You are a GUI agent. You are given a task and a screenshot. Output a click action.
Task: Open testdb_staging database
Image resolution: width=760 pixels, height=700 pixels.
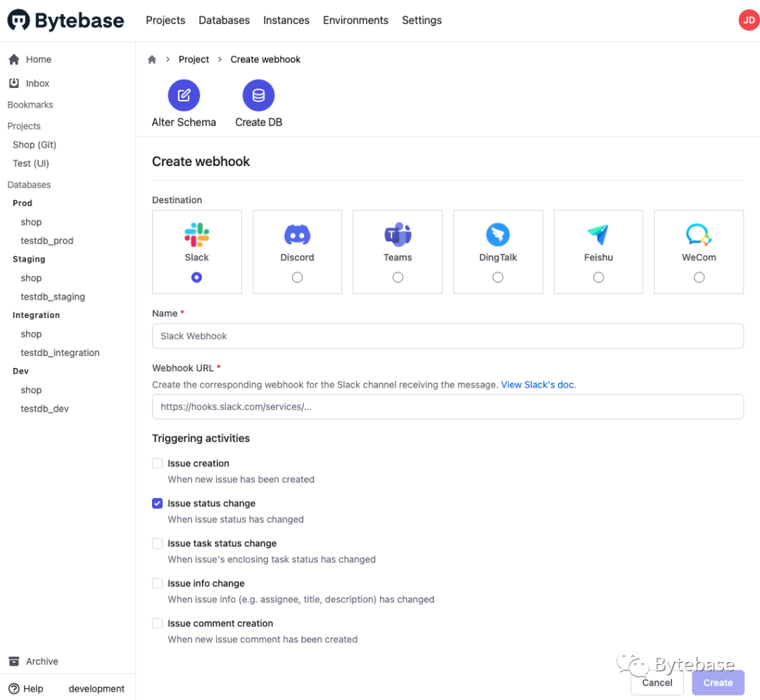(52, 296)
